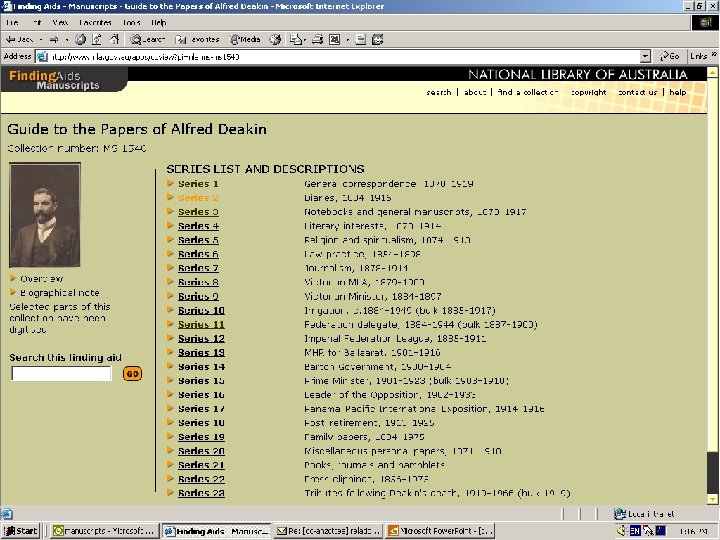Switch to Re: mail message taskbar window

[x=328, y=531]
